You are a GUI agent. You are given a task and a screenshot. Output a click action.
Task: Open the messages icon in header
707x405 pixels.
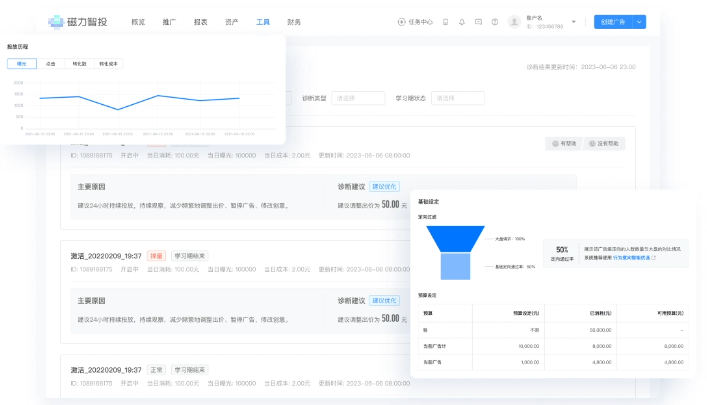point(478,22)
